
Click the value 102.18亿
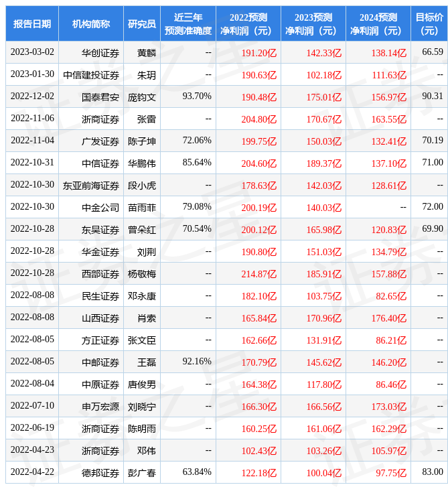324,75
